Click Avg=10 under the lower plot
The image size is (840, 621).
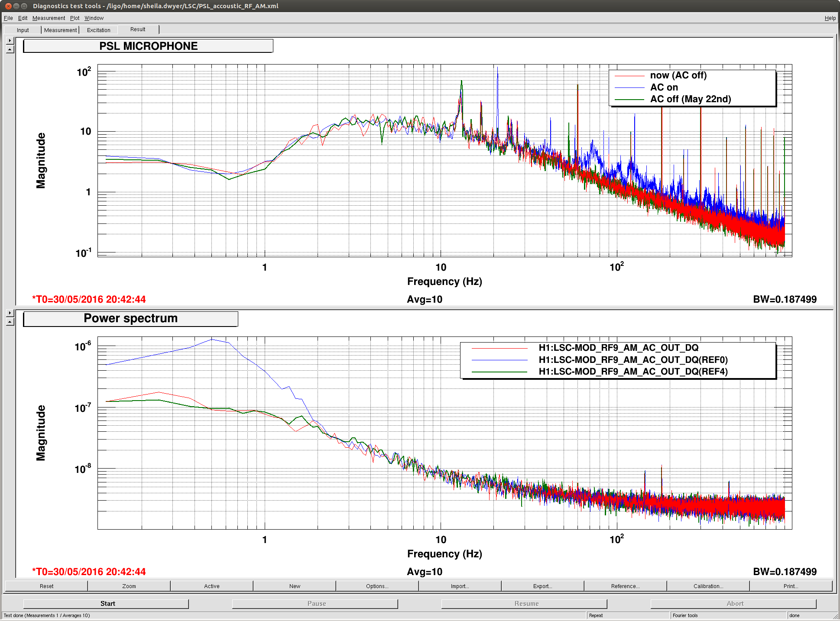[425, 572]
